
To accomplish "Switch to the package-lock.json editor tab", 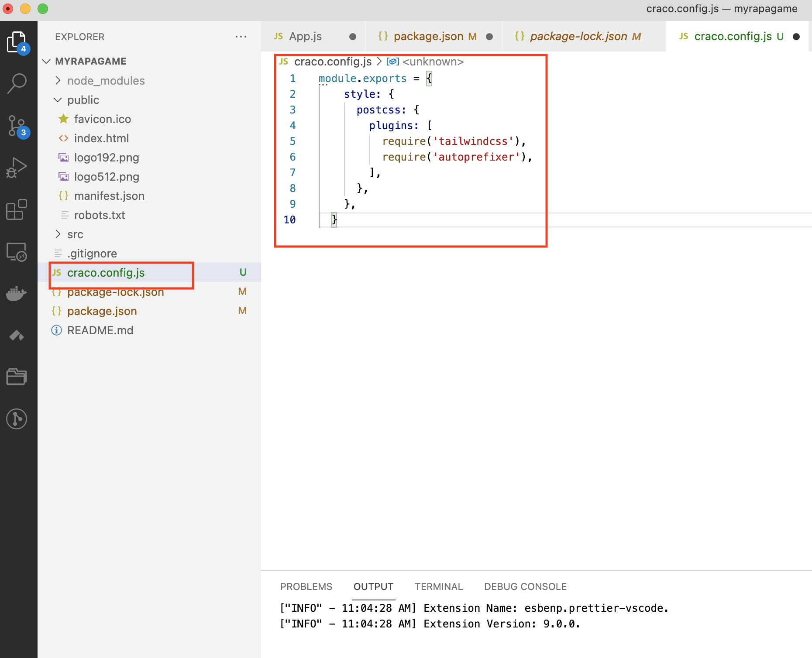I will point(578,36).
